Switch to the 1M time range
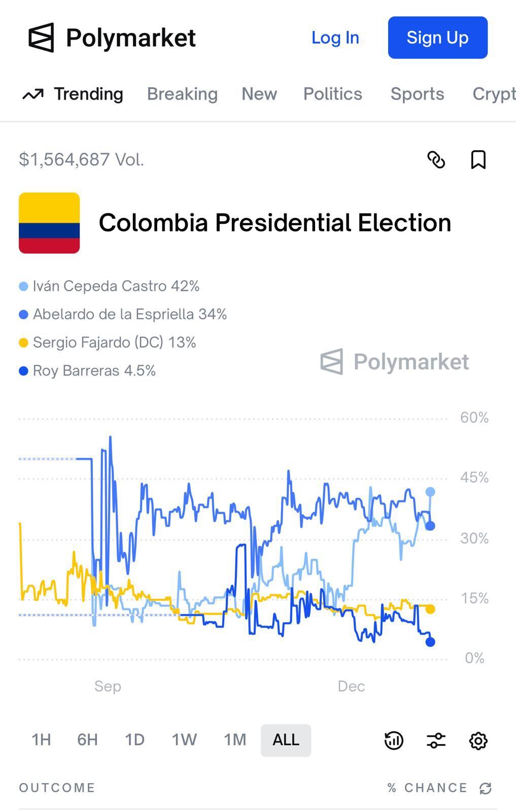 click(234, 740)
